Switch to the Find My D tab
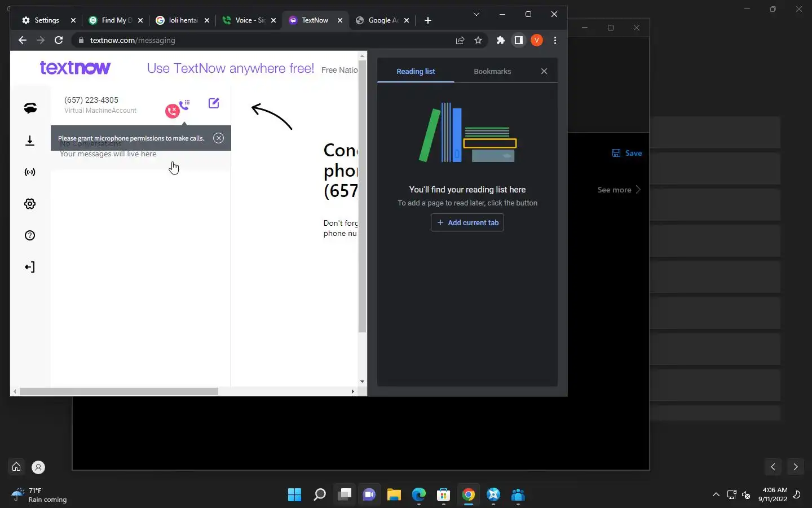Viewport: 812px width, 508px height. coord(116,20)
